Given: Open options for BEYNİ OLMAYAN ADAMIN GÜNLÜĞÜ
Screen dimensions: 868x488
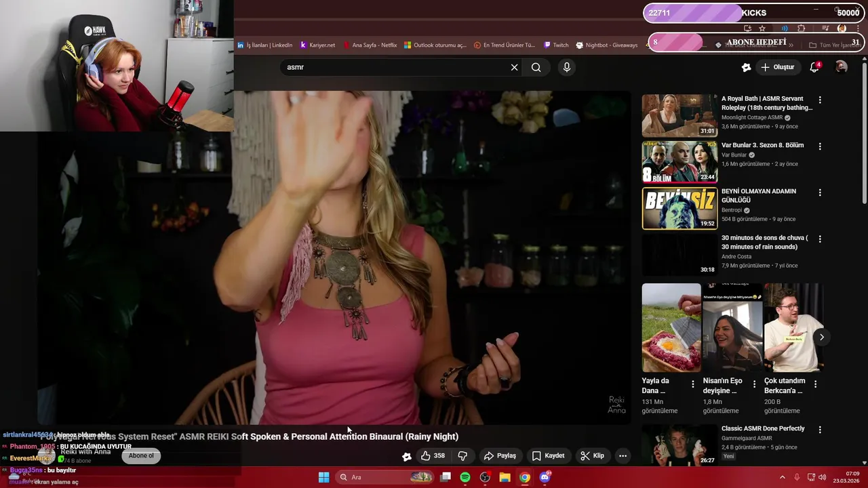Looking at the screenshot, I should (x=820, y=192).
